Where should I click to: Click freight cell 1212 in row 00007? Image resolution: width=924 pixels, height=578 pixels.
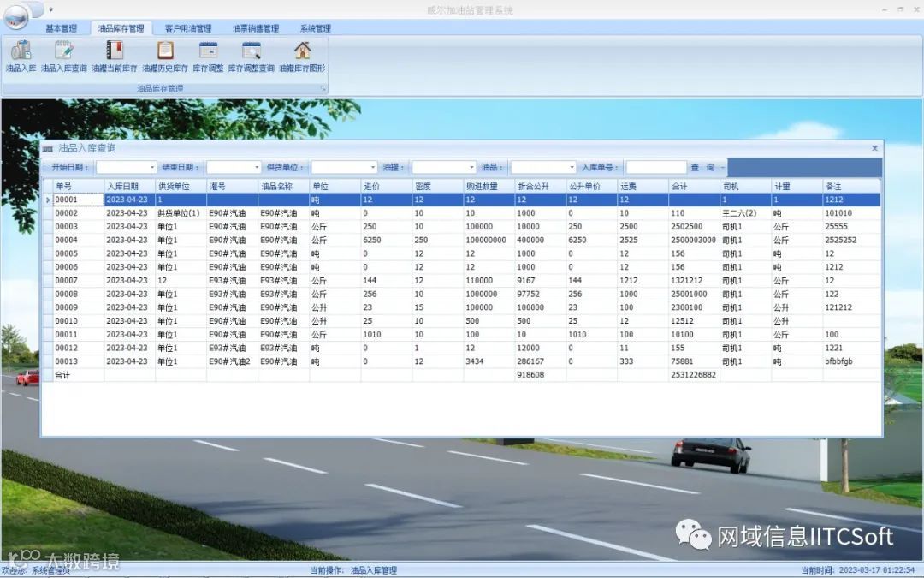(643, 280)
